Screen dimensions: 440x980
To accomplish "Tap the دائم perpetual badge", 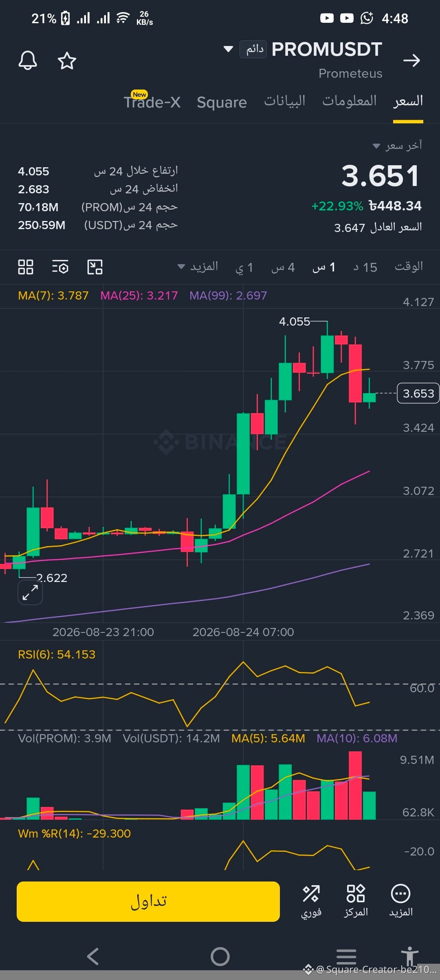I will [253, 49].
